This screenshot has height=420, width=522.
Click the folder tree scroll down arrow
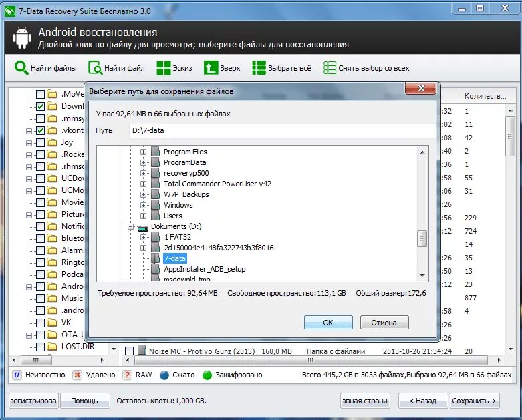pyautogui.click(x=422, y=276)
